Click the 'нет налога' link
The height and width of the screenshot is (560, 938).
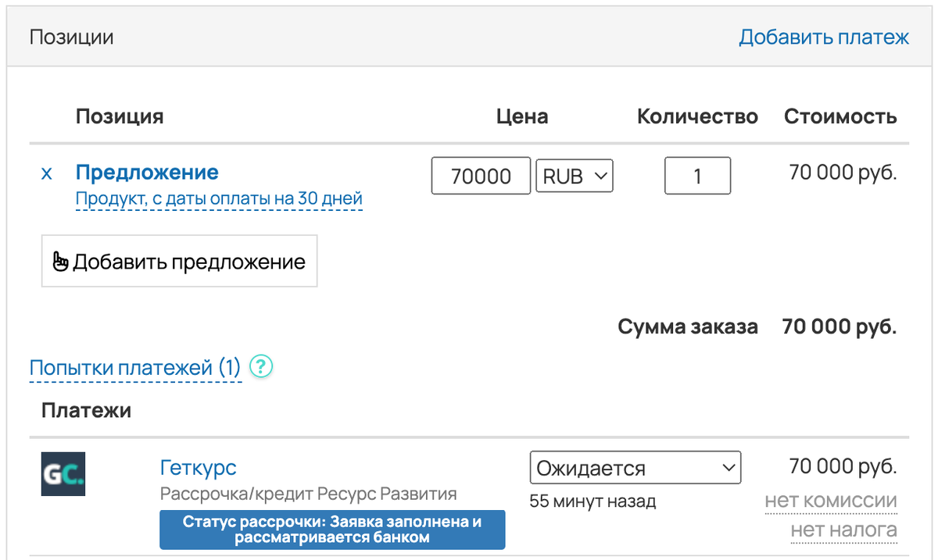[x=843, y=531]
